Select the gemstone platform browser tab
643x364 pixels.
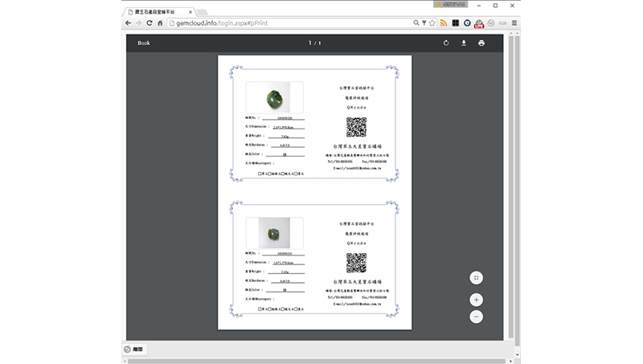click(x=159, y=11)
